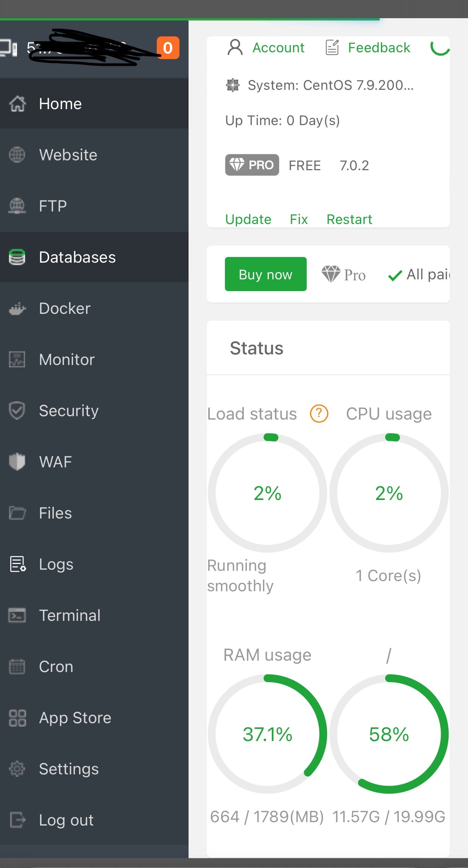Click the WAF shield icon
The width and height of the screenshot is (468, 868).
coord(17,462)
